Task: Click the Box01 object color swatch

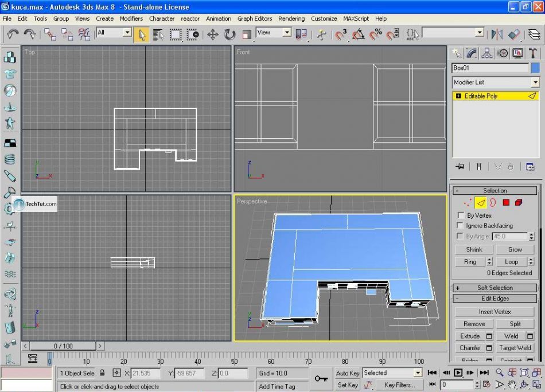Action: [536, 68]
